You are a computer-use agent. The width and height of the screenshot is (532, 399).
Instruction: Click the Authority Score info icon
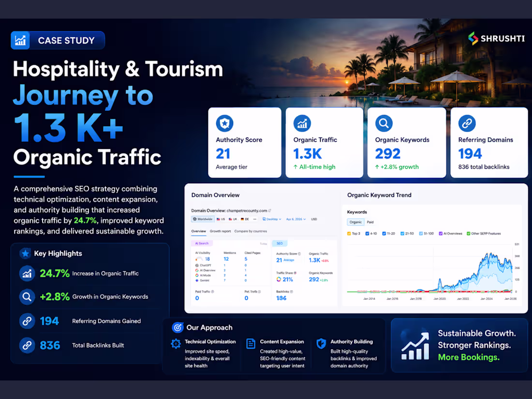[299, 254]
